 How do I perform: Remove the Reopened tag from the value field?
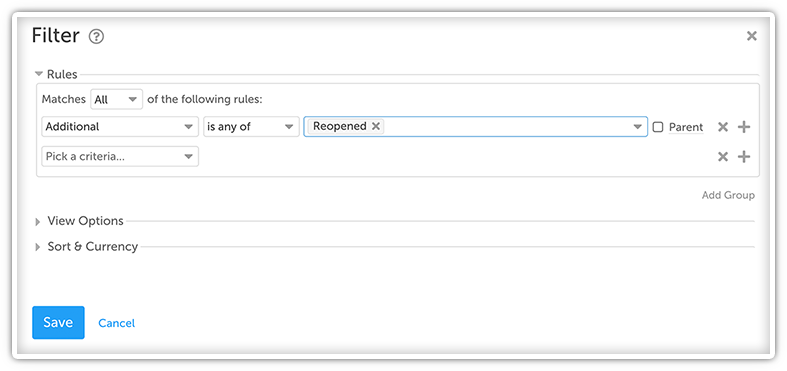[375, 127]
